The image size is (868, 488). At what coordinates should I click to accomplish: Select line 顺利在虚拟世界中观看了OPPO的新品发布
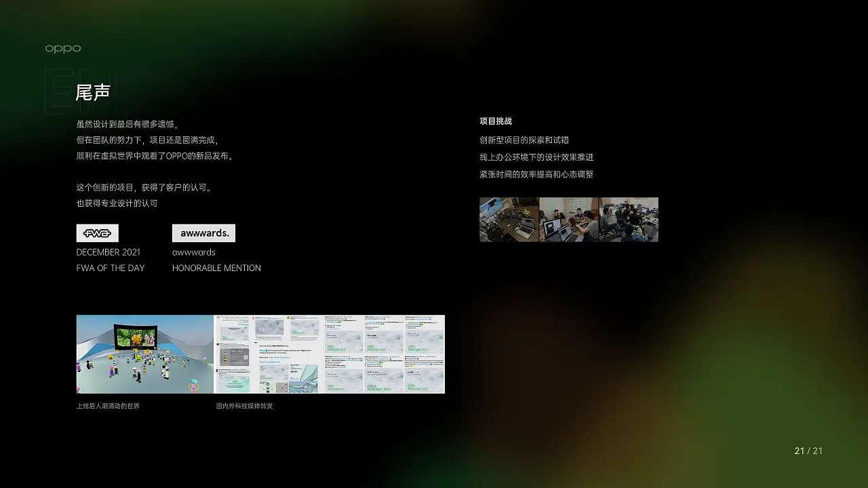point(156,156)
